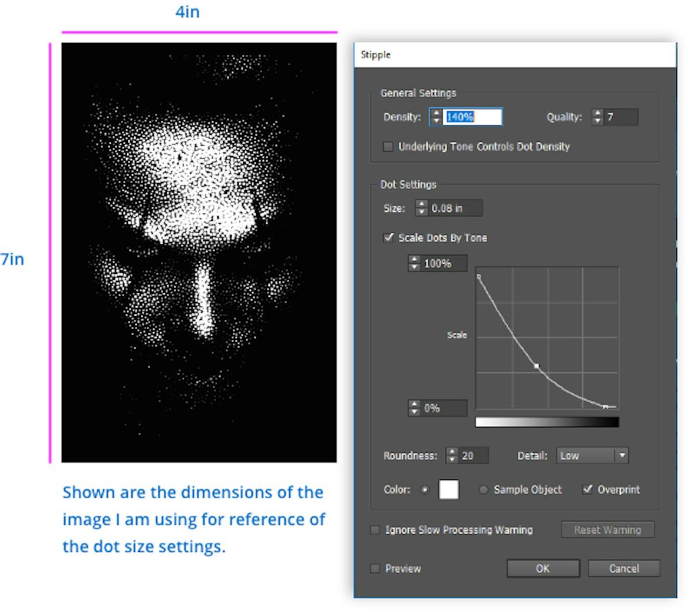Disable the Overprint checkbox
The height and width of the screenshot is (616, 694).
[587, 489]
